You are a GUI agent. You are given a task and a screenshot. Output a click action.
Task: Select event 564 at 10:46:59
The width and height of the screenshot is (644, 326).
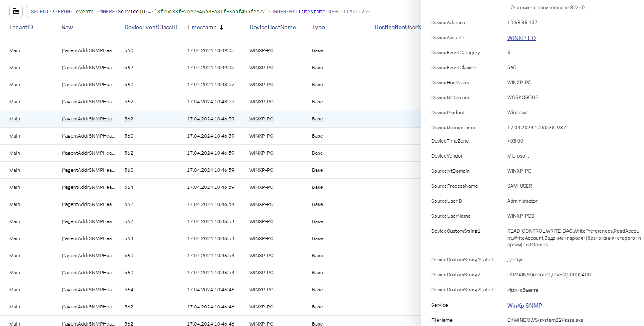[x=211, y=187]
